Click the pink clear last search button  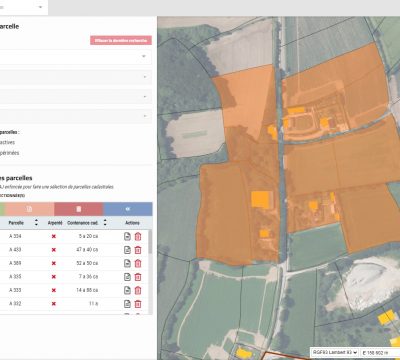click(121, 40)
